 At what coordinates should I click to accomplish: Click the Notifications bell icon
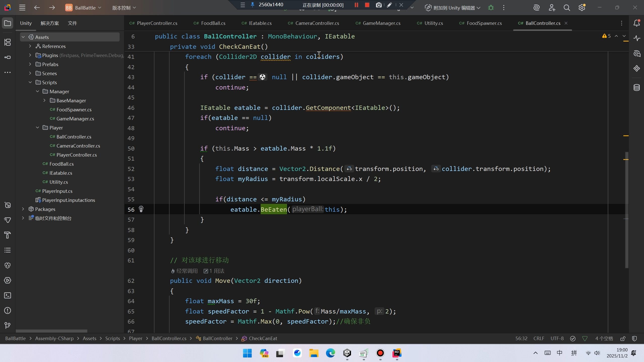coord(636,23)
